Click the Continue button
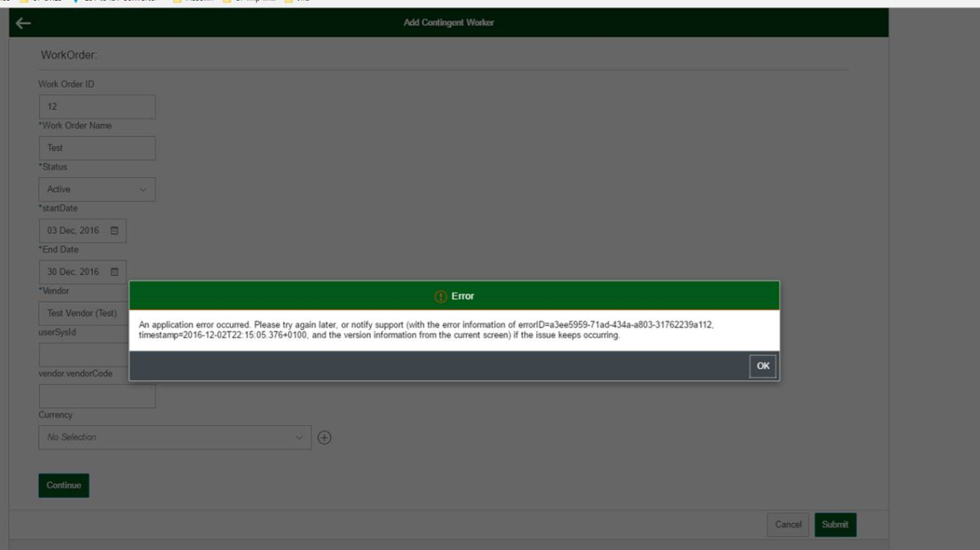 click(64, 486)
